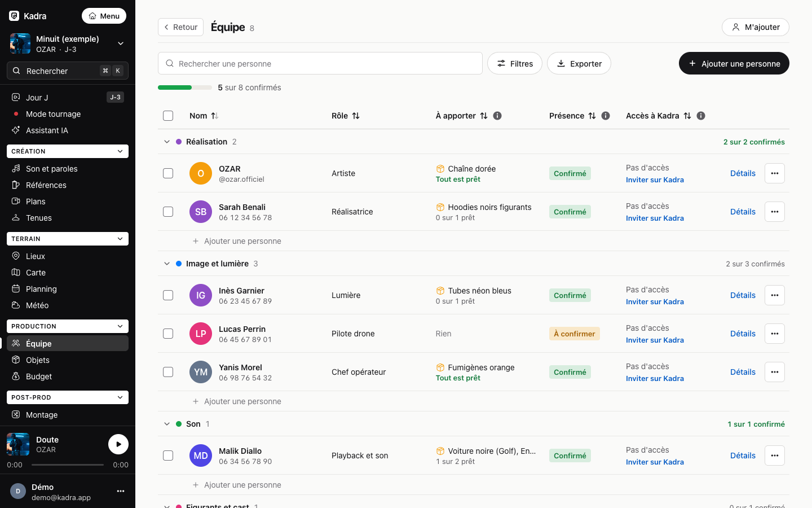
Task: Collapse the Image et lumière group
Action: coord(167,264)
